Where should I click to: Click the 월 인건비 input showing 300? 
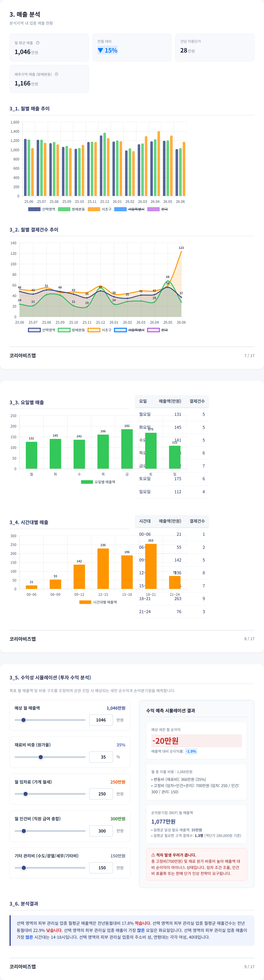pyautogui.click(x=101, y=831)
